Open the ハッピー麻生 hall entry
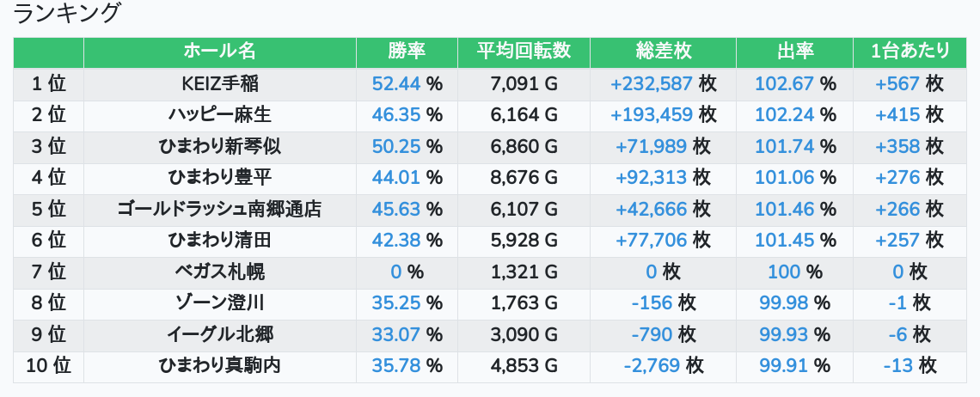 (219, 114)
